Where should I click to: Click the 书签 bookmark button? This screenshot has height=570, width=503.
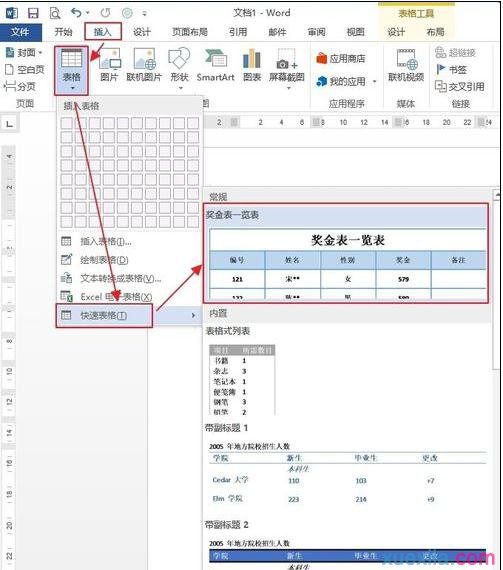[451, 69]
